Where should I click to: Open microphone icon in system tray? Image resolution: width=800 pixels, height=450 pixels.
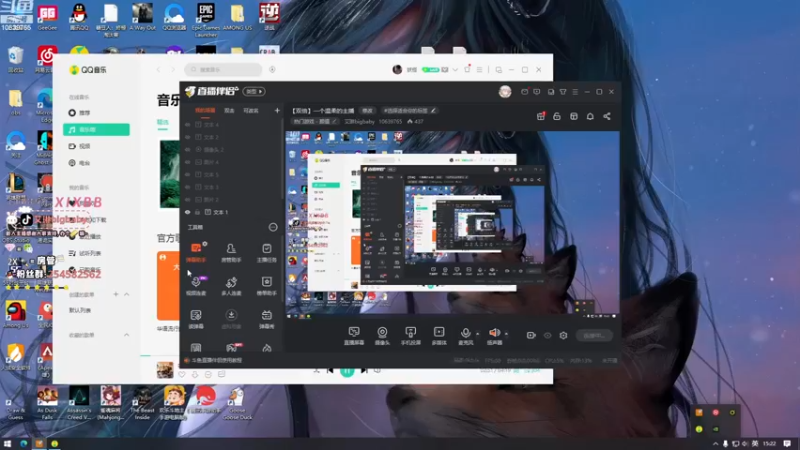click(x=725, y=444)
